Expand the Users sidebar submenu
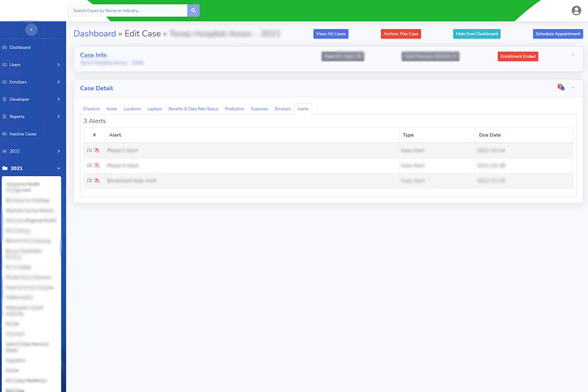The height and width of the screenshot is (392, 588). (59, 64)
